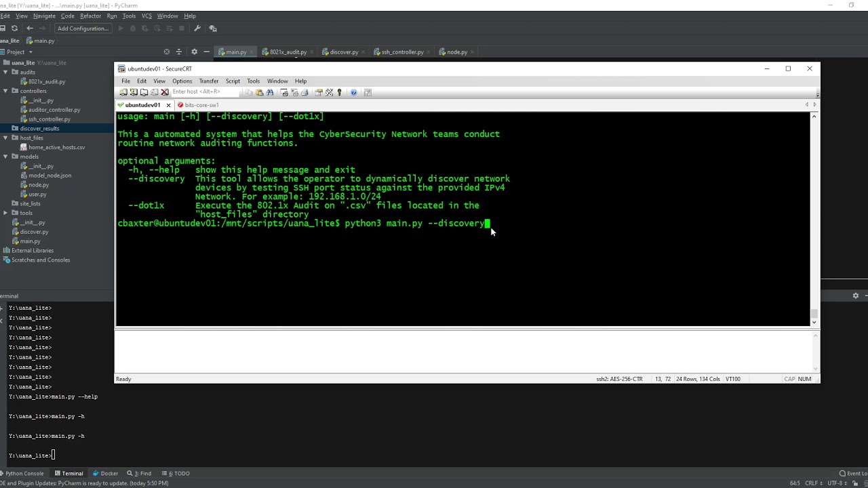Switch to node.py editor tab
The image size is (868, 488).
456,52
